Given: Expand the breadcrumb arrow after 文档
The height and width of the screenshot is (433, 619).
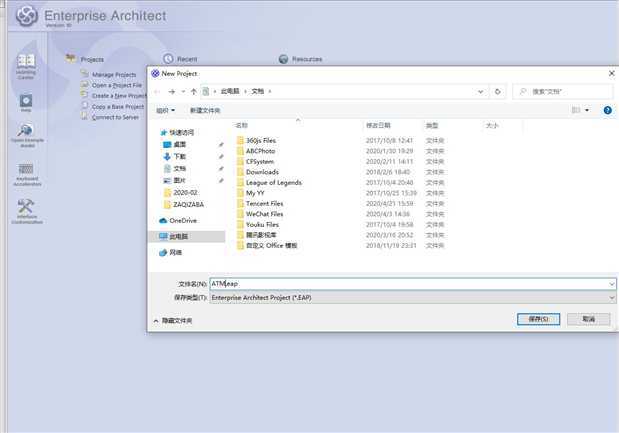Looking at the screenshot, I should click(x=270, y=92).
